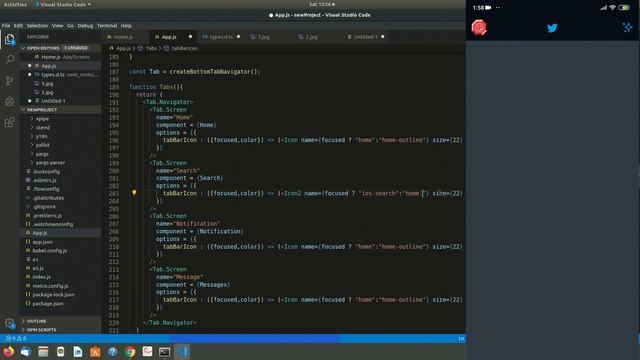Open LibreOffice Writer in the taskbar
The image size is (640, 360).
coord(78,351)
